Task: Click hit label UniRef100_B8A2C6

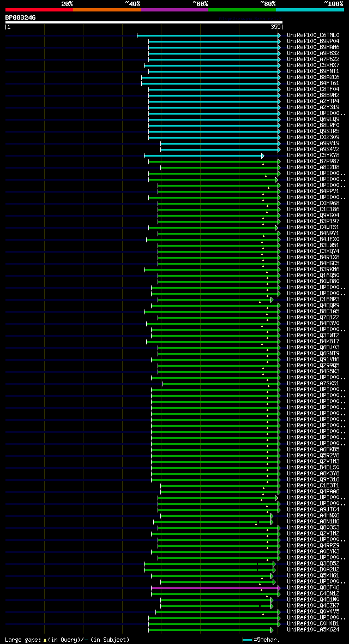Action: click(x=313, y=77)
